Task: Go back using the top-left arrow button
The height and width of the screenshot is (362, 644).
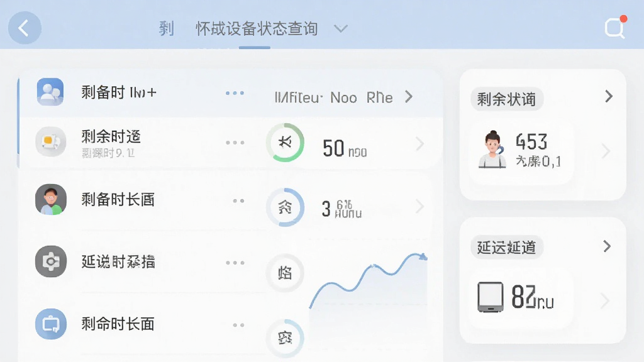Action: click(25, 28)
